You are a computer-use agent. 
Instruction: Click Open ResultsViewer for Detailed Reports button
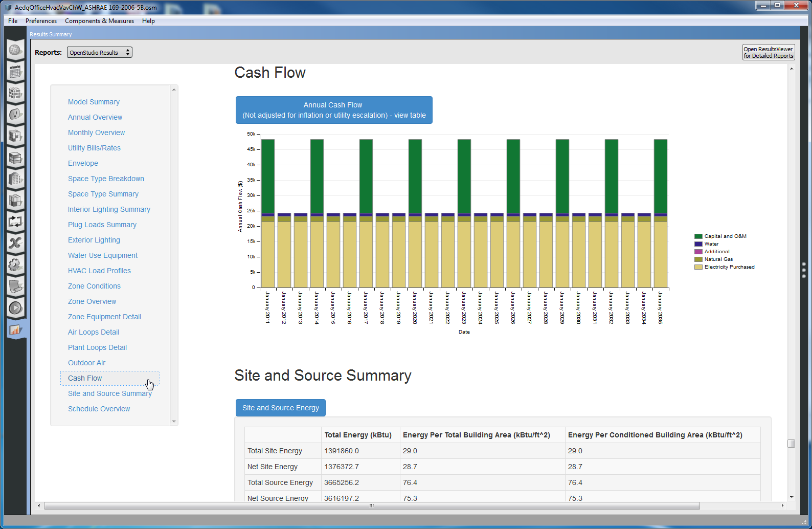point(768,53)
